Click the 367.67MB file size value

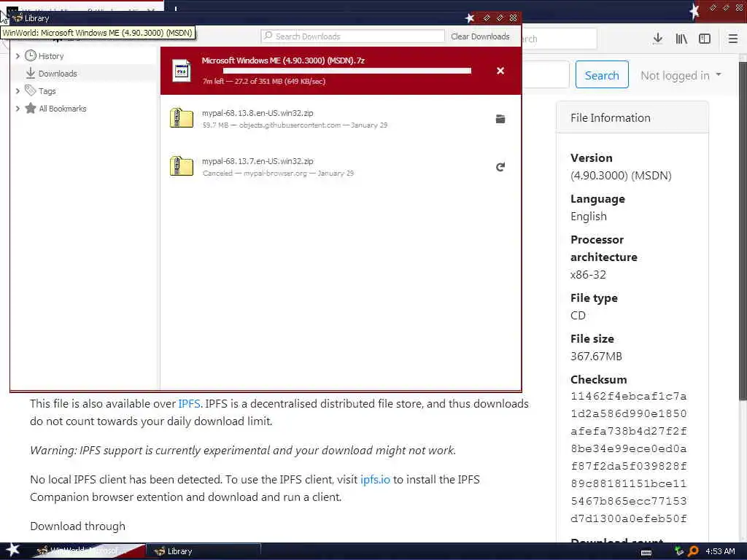596,356
